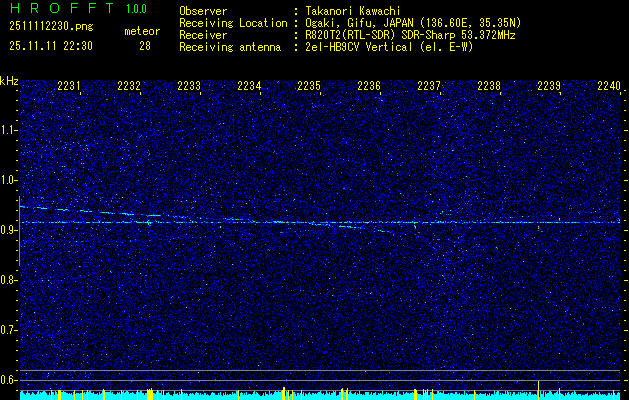Viewport: 629px width, 400px height.
Task: Click the meteor count 28
Action: [x=145, y=46]
